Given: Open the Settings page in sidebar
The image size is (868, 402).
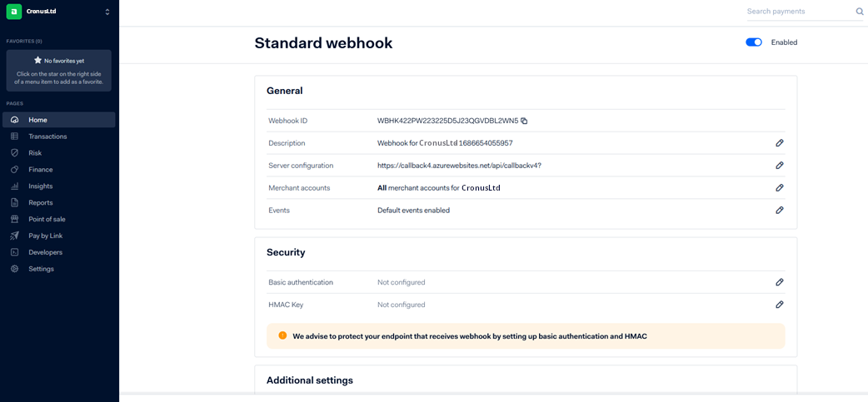Looking at the screenshot, I should pos(41,269).
